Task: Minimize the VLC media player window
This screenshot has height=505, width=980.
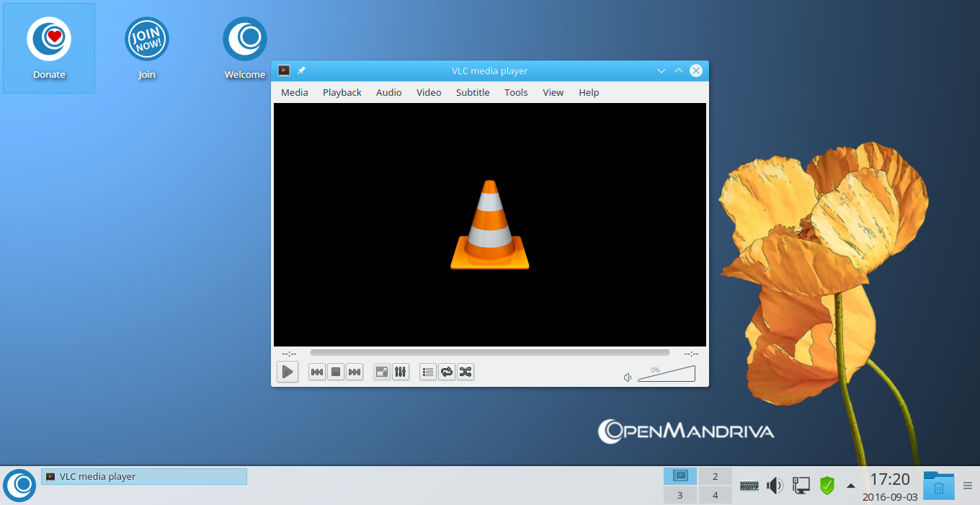Action: click(x=661, y=71)
